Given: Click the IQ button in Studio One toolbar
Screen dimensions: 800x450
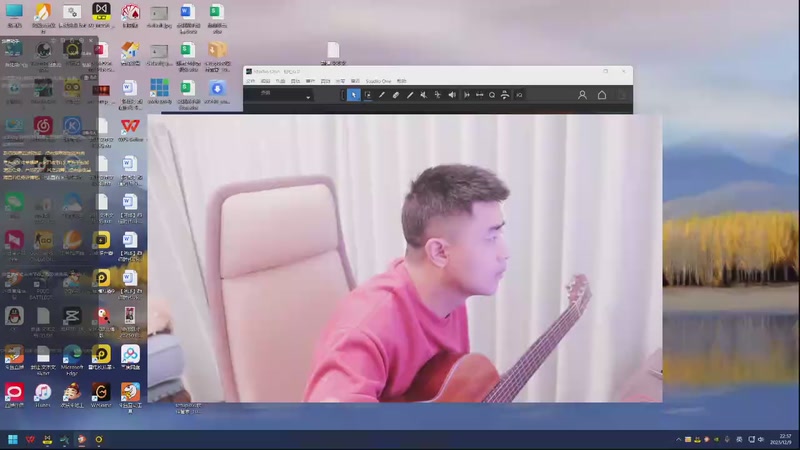Looking at the screenshot, I should tap(519, 95).
